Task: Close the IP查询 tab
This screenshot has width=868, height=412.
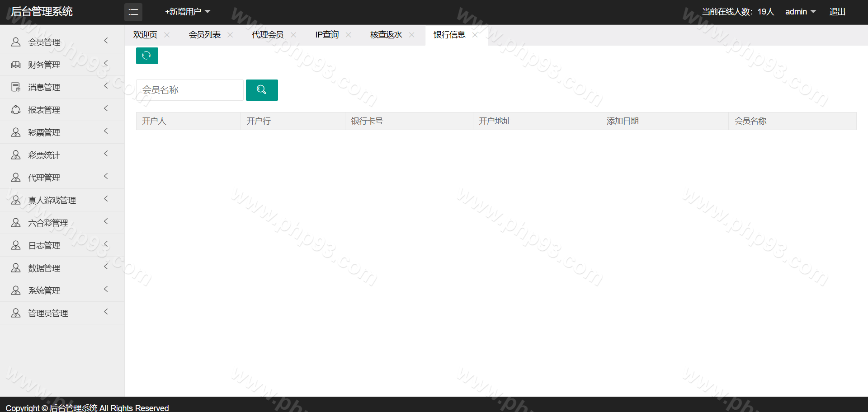Action: tap(348, 35)
